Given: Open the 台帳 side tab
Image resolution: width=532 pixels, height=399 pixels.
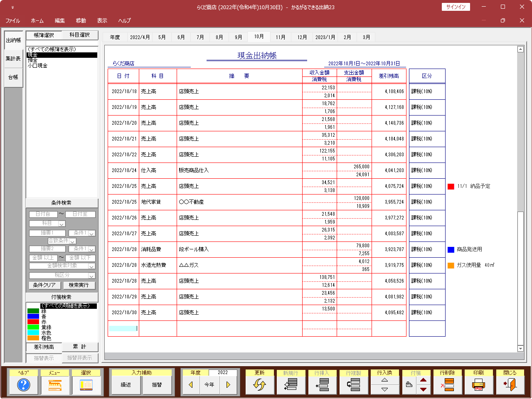Looking at the screenshot, I should coord(13,77).
